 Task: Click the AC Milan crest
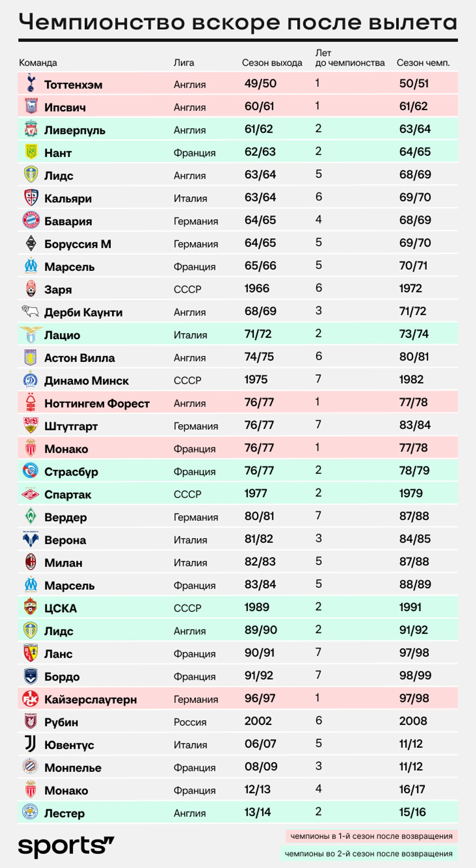[x=31, y=562]
